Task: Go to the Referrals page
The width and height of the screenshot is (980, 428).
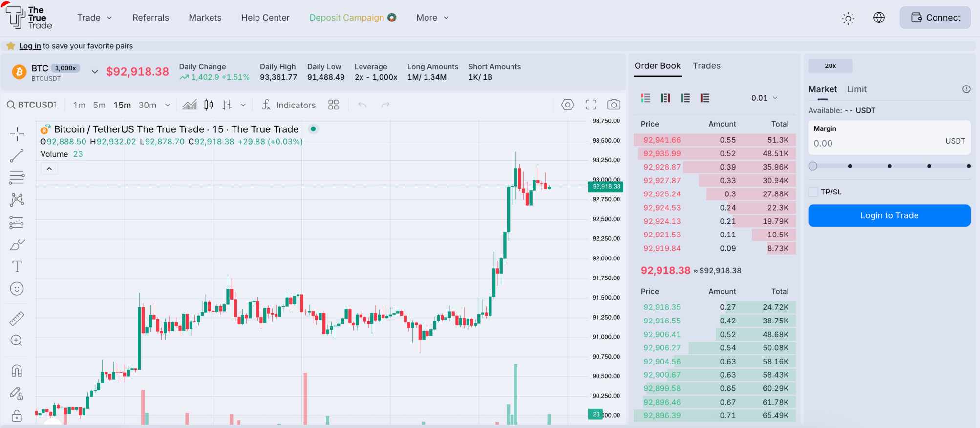Action: (x=150, y=18)
